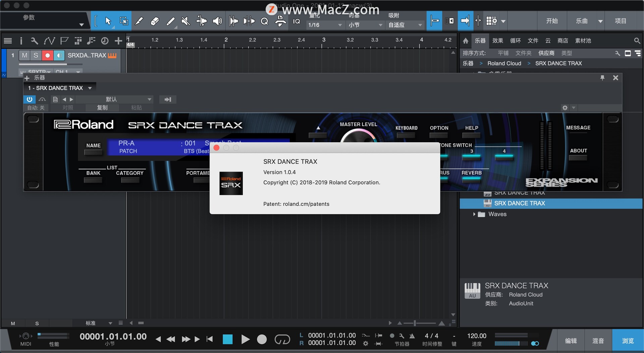644x353 pixels.
Task: Click the HELP button
Action: click(471, 135)
